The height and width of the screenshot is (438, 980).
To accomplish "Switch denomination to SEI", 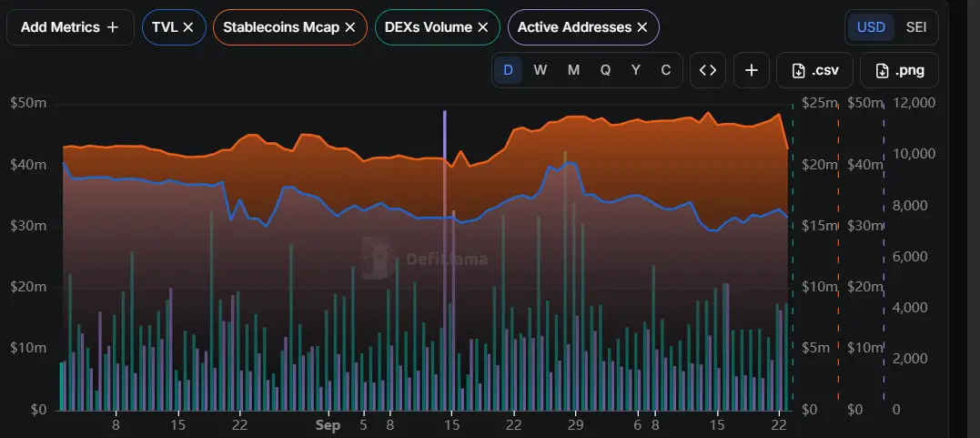I will [x=916, y=27].
